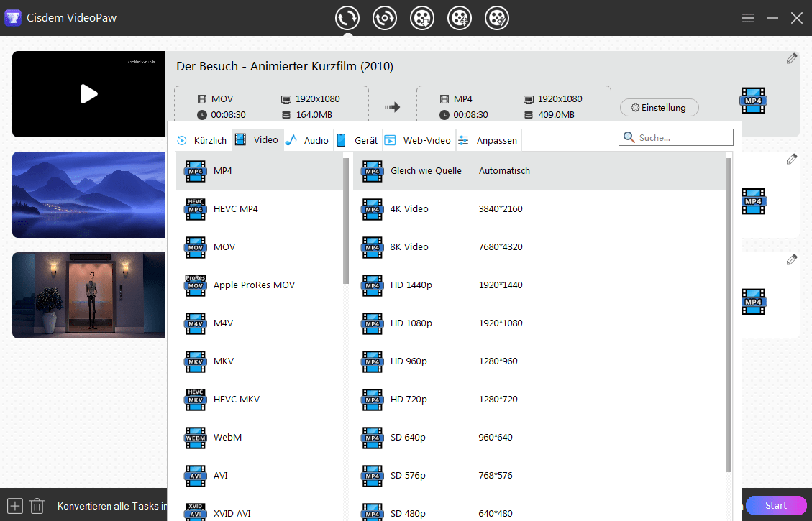Open the video Edit module icon

tap(497, 18)
